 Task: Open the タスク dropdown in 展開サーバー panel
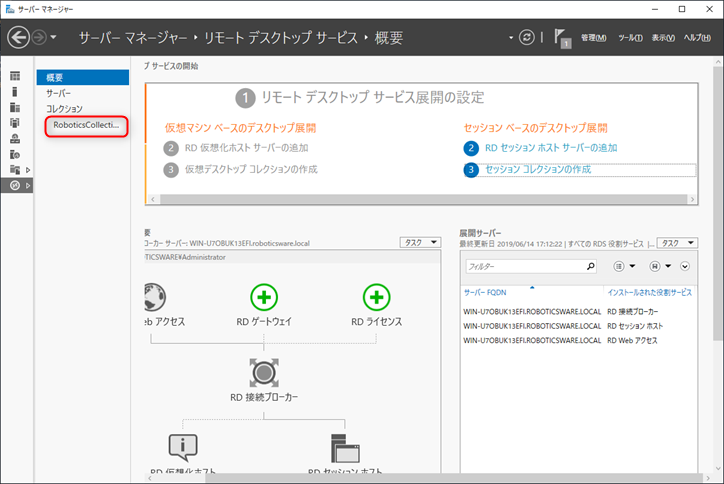(677, 242)
